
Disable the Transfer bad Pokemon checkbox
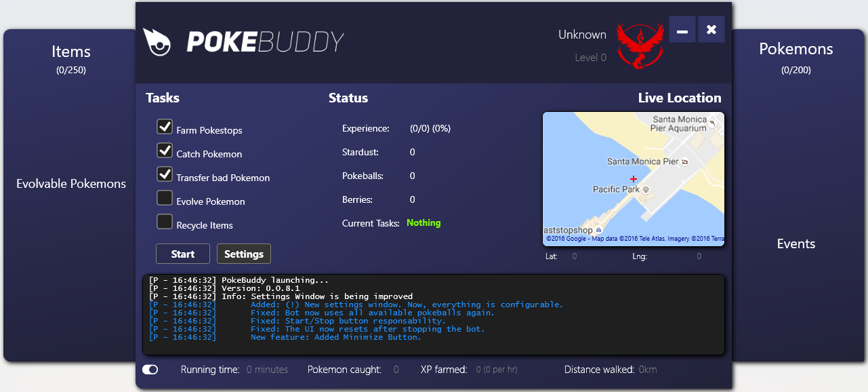coord(165,174)
